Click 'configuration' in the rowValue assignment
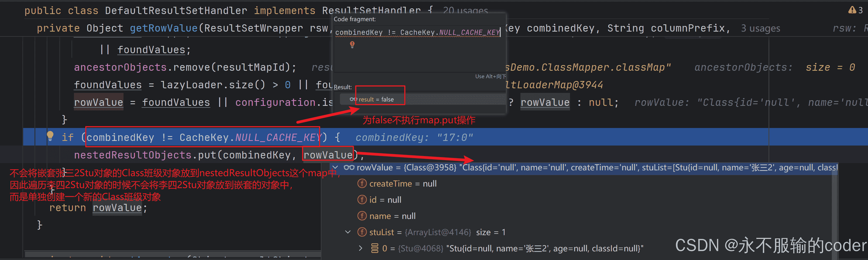The width and height of the screenshot is (868, 260). pyautogui.click(x=275, y=102)
